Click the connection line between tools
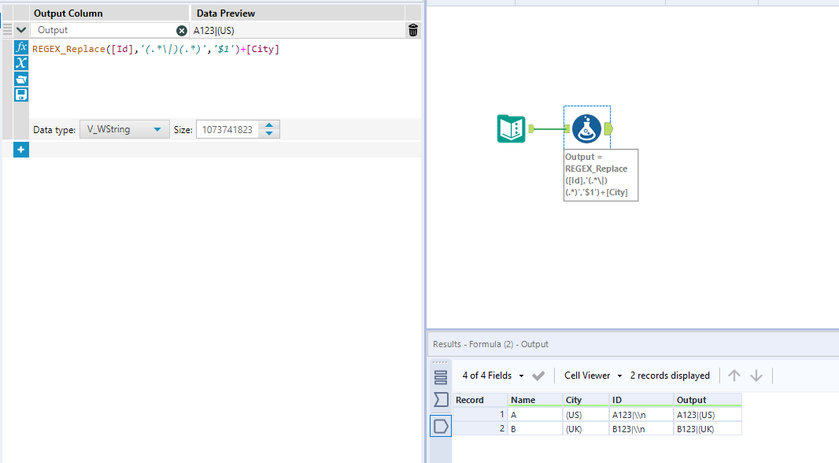The width and height of the screenshot is (839, 463). [549, 128]
